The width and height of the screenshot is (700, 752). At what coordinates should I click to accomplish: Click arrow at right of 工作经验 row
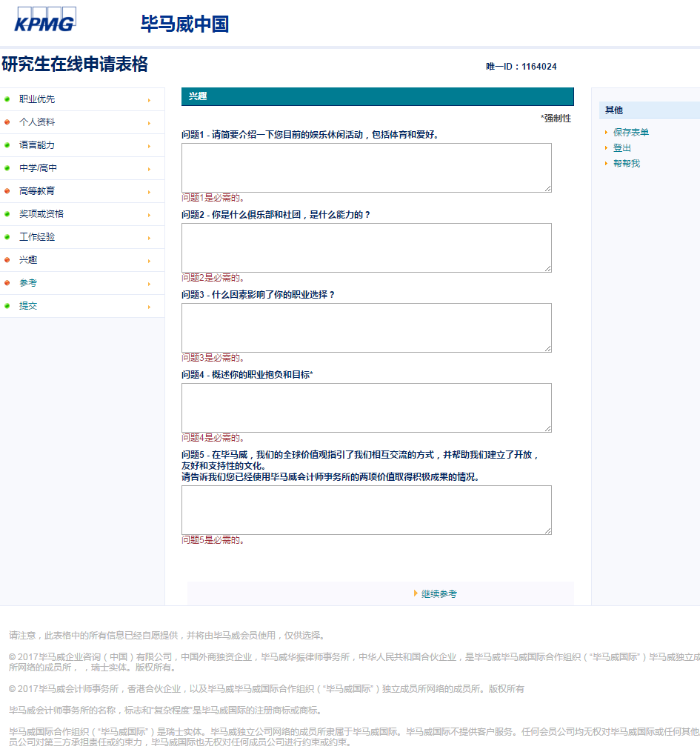(x=149, y=239)
